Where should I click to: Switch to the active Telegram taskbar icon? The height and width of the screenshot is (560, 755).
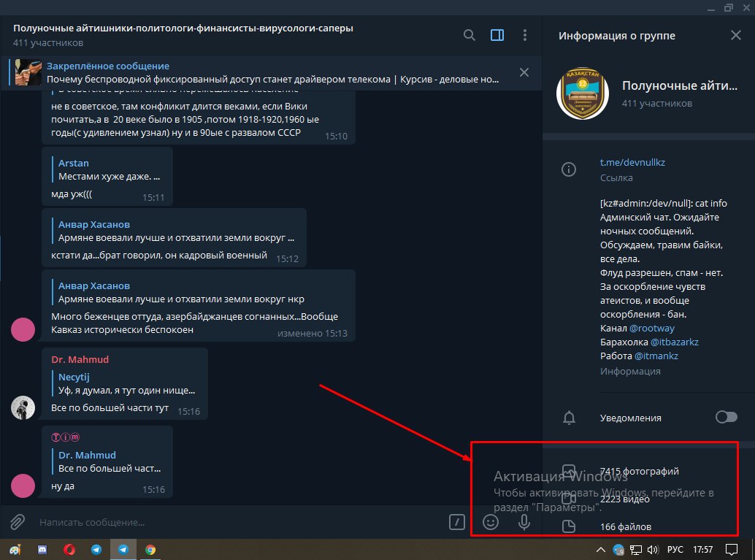[x=123, y=549]
